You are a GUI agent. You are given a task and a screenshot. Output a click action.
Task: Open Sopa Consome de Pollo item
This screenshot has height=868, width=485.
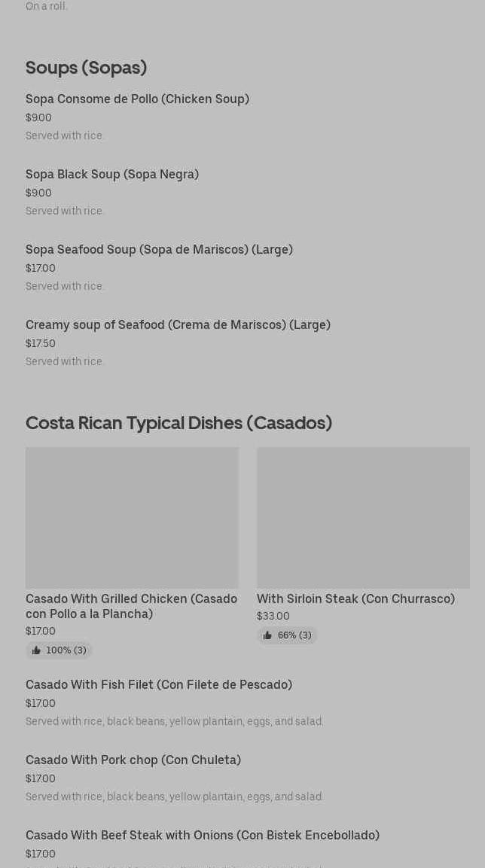tap(137, 99)
